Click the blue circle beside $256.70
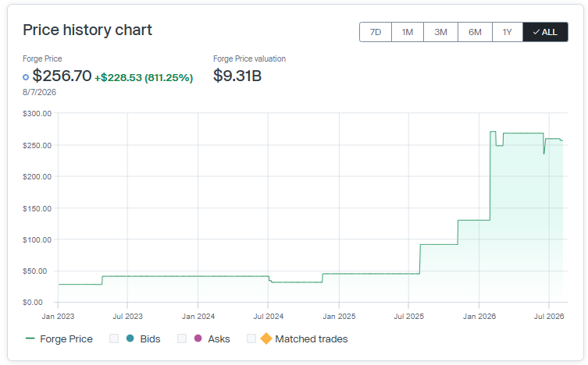The height and width of the screenshot is (365, 588). coord(26,77)
